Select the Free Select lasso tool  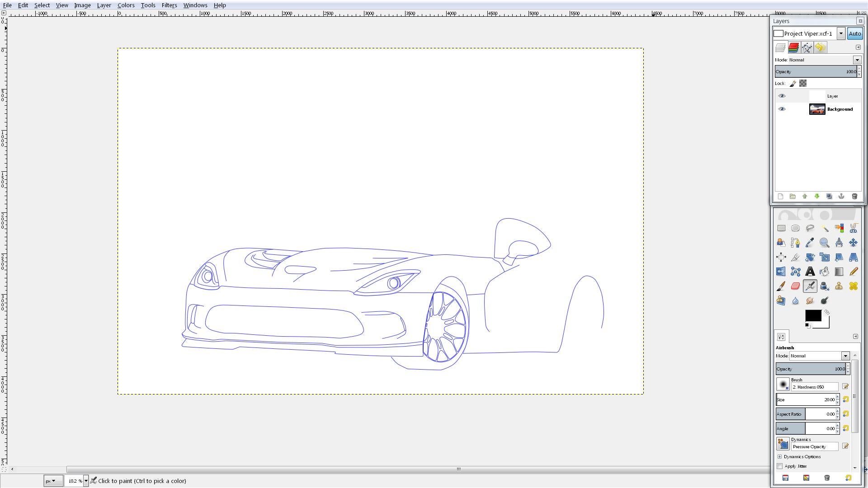[x=810, y=228]
